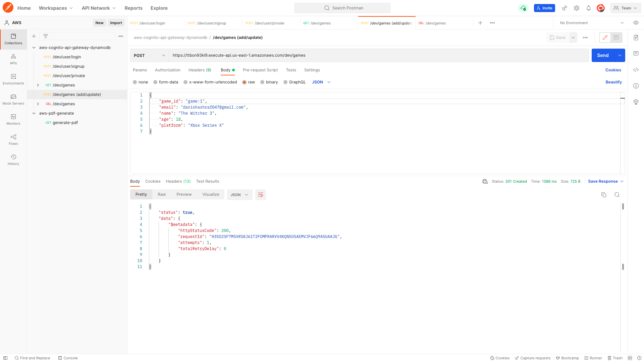This screenshot has height=362, width=644.
Task: Select the form-data body type radio
Action: [x=155, y=82]
